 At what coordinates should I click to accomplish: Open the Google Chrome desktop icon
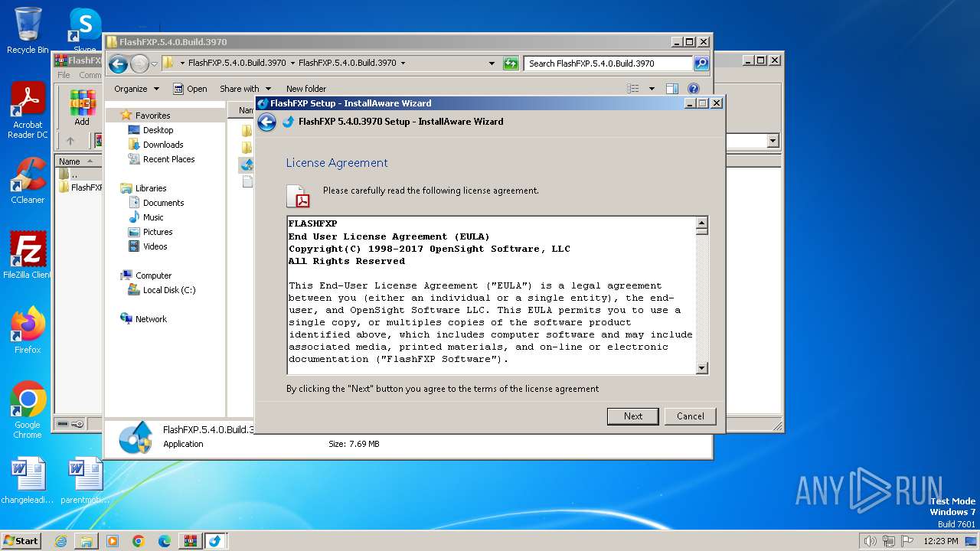click(x=28, y=409)
